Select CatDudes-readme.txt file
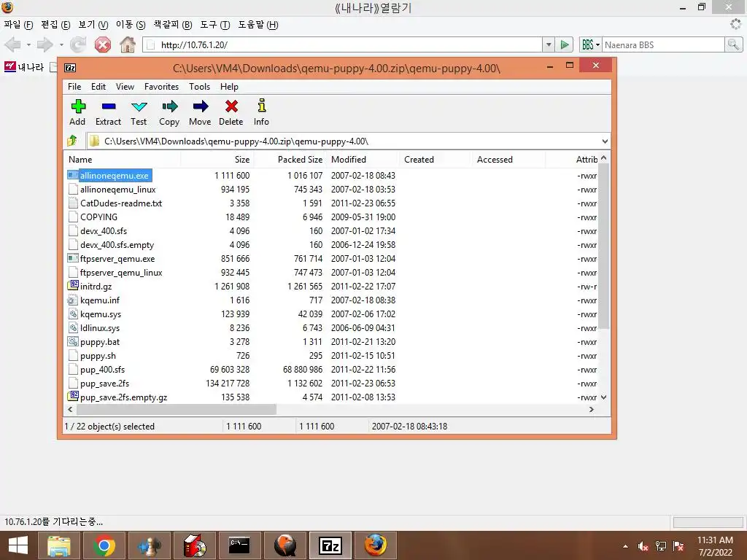 pyautogui.click(x=121, y=203)
